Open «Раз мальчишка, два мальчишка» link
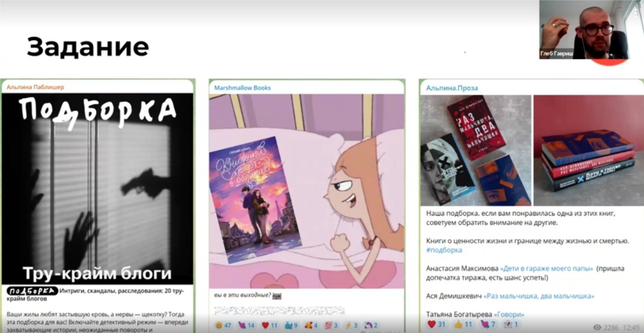Image resolution: width=644 pixels, height=333 pixels. coord(539,296)
